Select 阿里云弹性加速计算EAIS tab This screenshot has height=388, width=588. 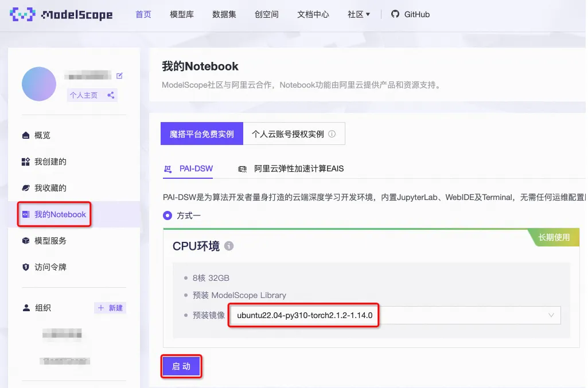point(291,169)
